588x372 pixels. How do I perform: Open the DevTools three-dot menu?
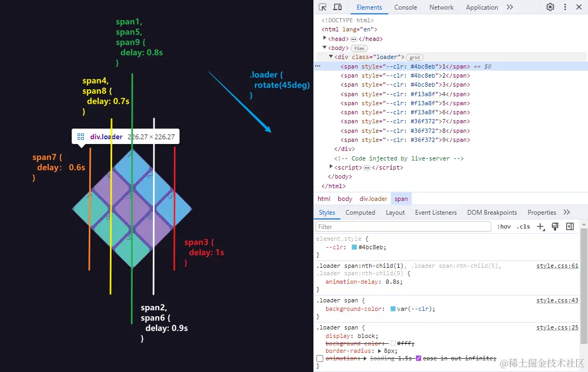click(x=565, y=7)
